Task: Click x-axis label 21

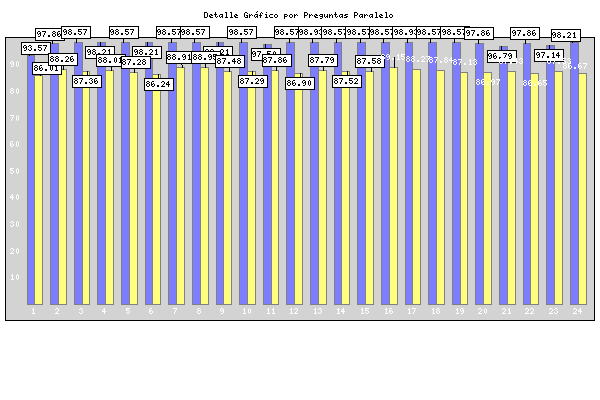Action: pos(507,312)
